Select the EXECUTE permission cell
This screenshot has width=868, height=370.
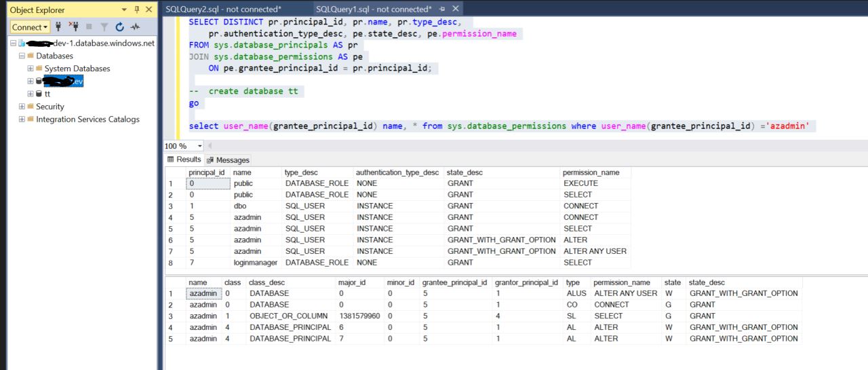(x=596, y=183)
